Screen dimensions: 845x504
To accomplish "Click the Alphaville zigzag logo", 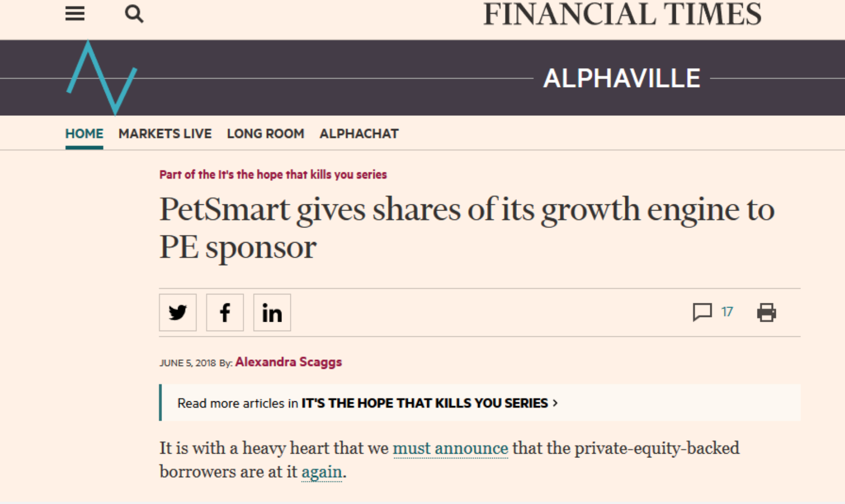I will (102, 78).
